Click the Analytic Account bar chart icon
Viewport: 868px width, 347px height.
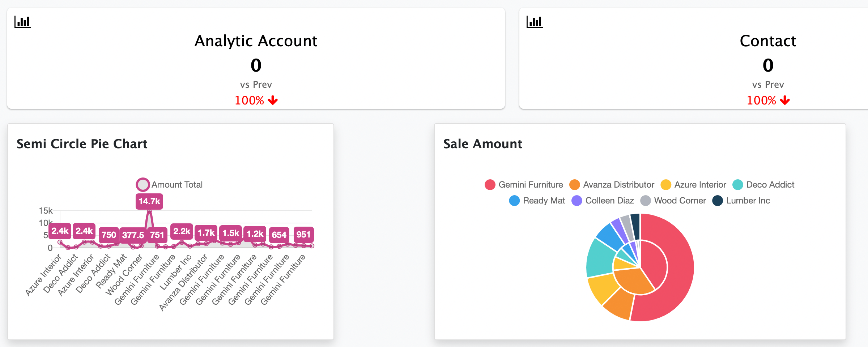(x=22, y=22)
